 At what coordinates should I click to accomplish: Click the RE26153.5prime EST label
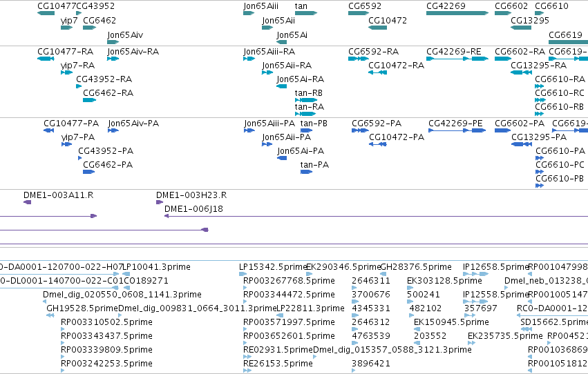pos(278,364)
